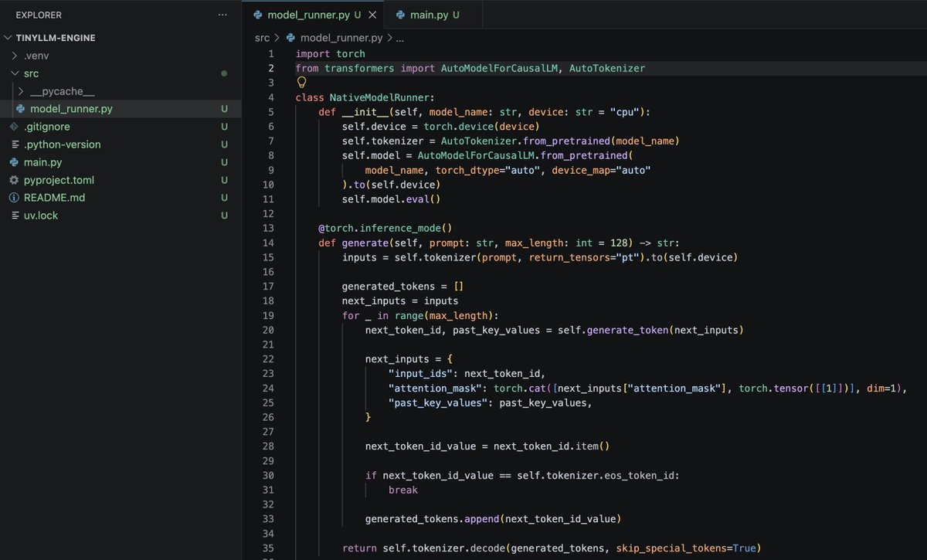Image resolution: width=927 pixels, height=560 pixels.
Task: Click line number 14 in the gutter
Action: point(268,243)
